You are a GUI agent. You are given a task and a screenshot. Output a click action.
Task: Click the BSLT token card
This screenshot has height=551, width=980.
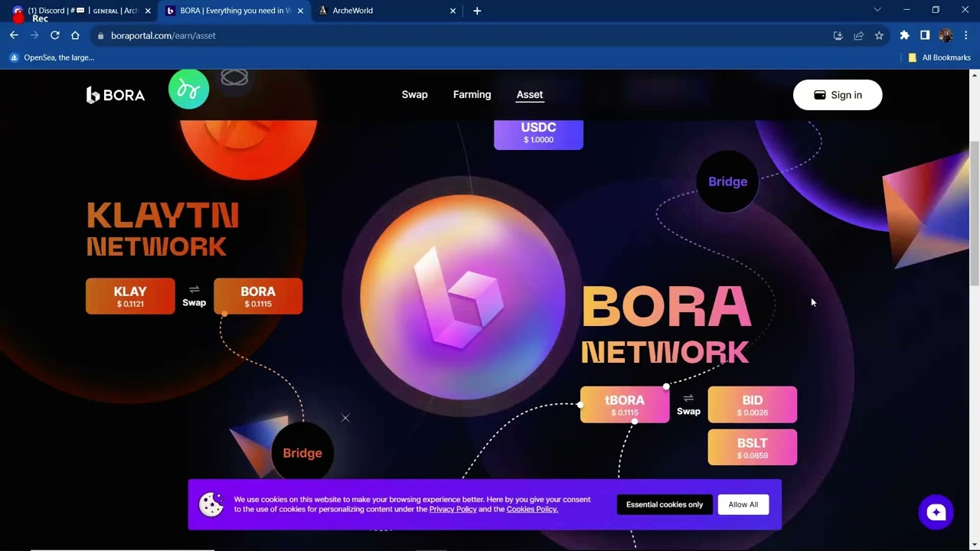[753, 448]
